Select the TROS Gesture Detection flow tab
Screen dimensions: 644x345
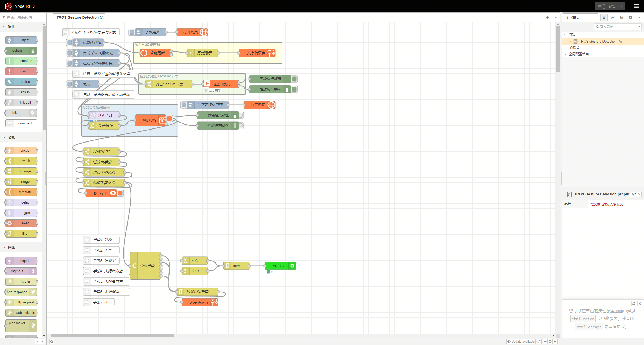point(79,17)
